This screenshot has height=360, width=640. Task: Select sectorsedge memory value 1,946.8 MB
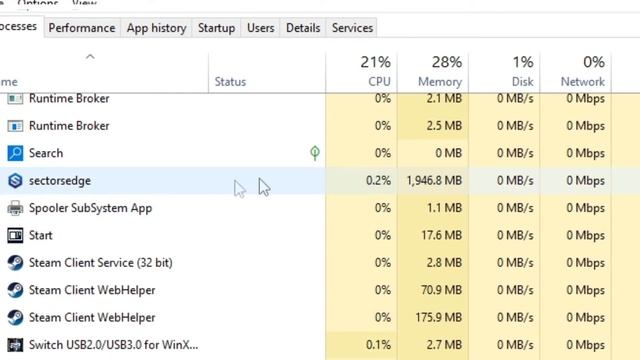point(434,180)
